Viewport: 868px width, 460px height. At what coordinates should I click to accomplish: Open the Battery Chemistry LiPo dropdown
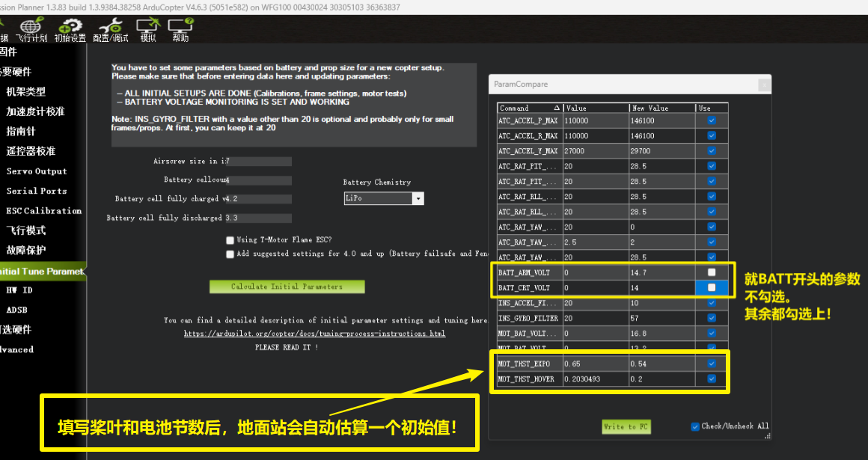(418, 199)
